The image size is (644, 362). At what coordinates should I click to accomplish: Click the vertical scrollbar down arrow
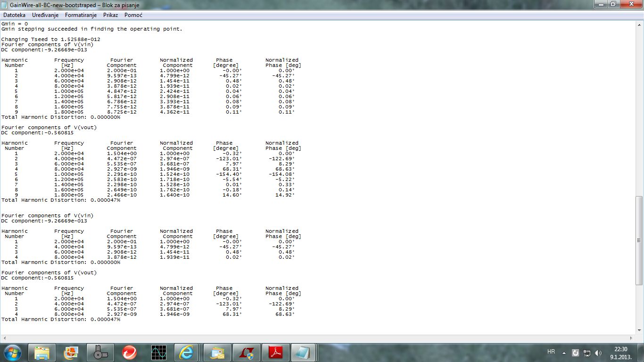[640, 331]
